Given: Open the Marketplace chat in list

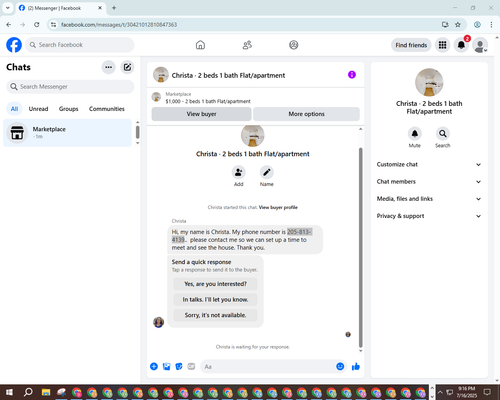Looking at the screenshot, I should [68, 133].
